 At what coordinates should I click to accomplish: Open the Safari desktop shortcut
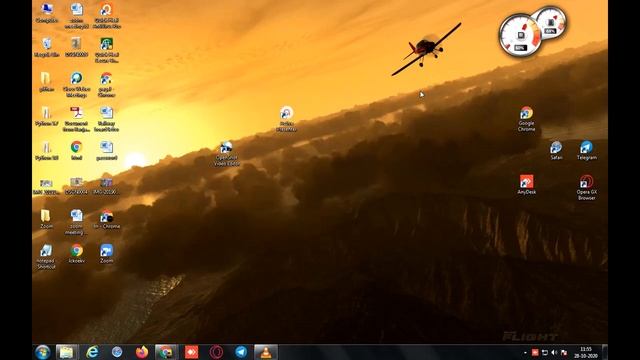pyautogui.click(x=556, y=150)
